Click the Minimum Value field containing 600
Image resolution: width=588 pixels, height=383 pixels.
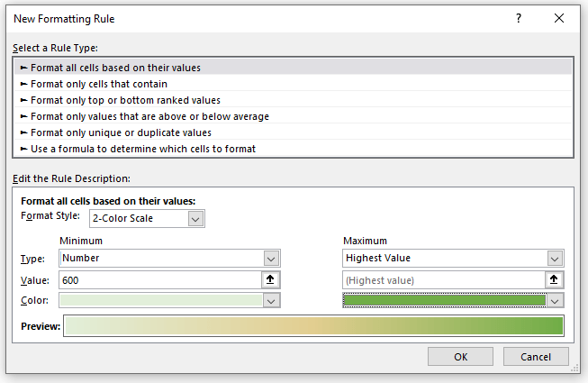(160, 280)
